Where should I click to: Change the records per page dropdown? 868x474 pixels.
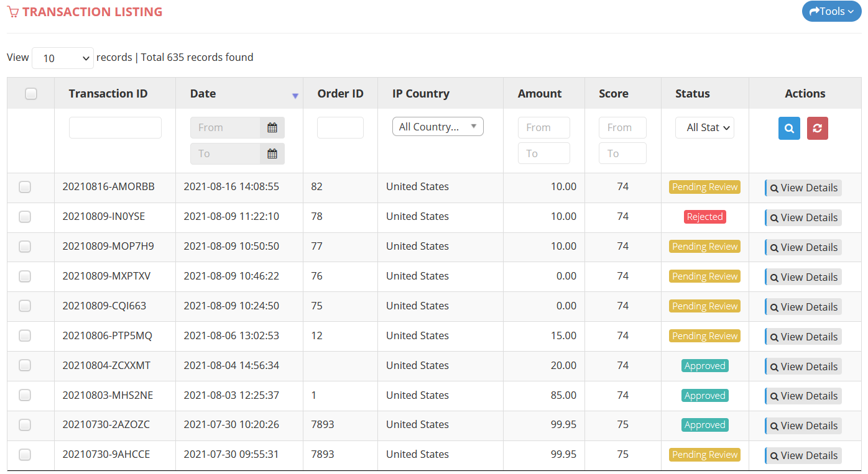tap(63, 58)
